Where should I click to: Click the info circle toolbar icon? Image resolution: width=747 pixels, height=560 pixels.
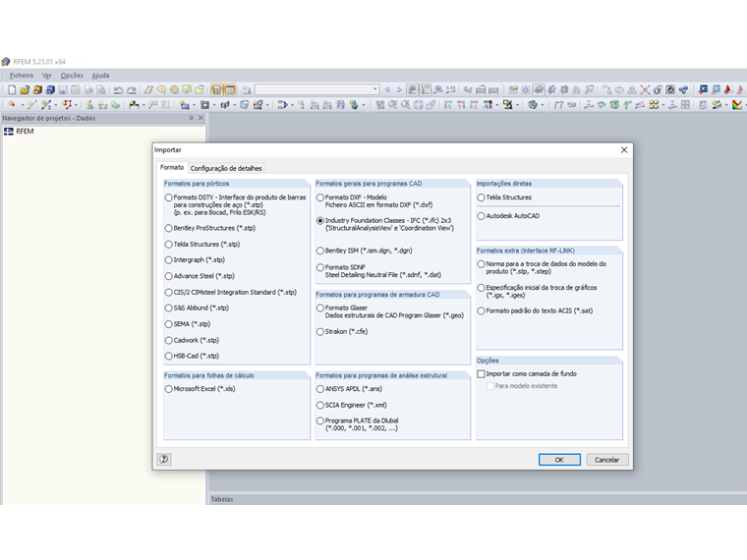click(x=658, y=89)
